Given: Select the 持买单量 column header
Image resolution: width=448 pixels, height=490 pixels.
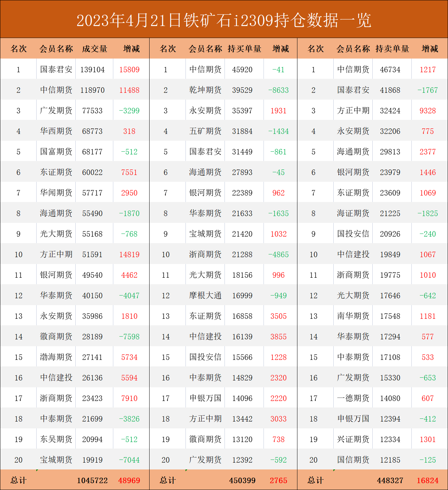Looking at the screenshot, I should (244, 49).
